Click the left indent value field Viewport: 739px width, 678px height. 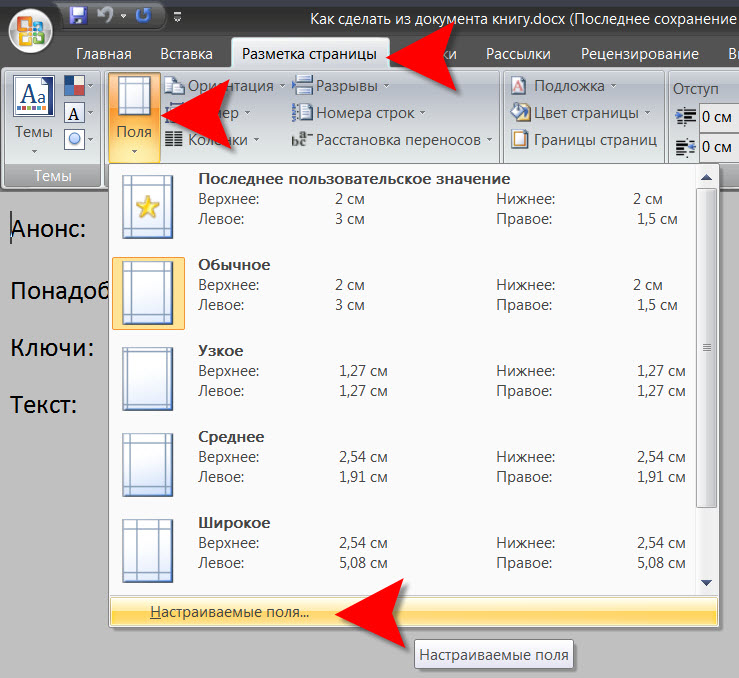tap(719, 117)
